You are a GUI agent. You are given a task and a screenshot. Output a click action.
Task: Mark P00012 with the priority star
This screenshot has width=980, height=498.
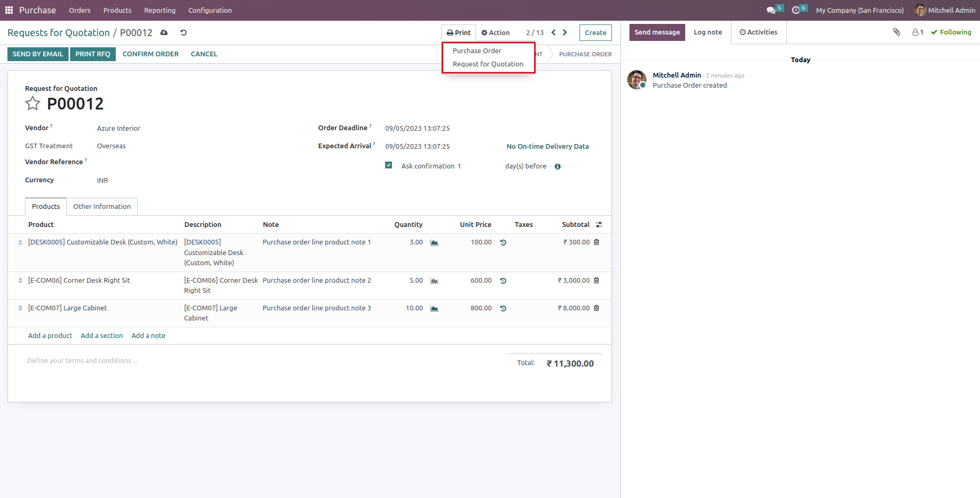coord(32,104)
